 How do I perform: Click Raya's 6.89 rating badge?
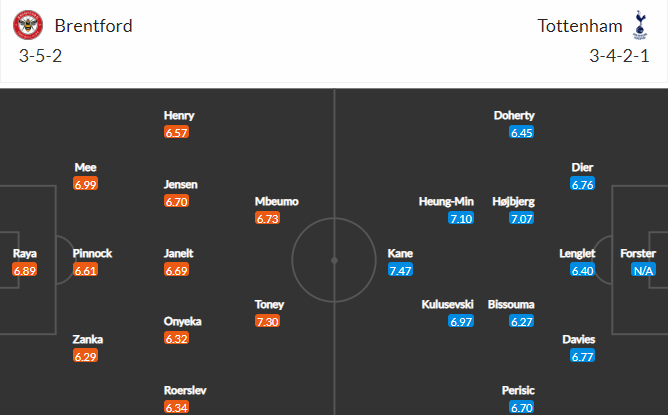pos(25,270)
